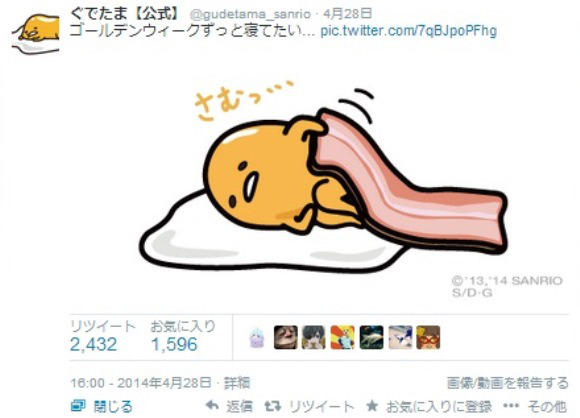Open the red-glasses retweeter avatar
The image size is (580, 418).
point(428,337)
